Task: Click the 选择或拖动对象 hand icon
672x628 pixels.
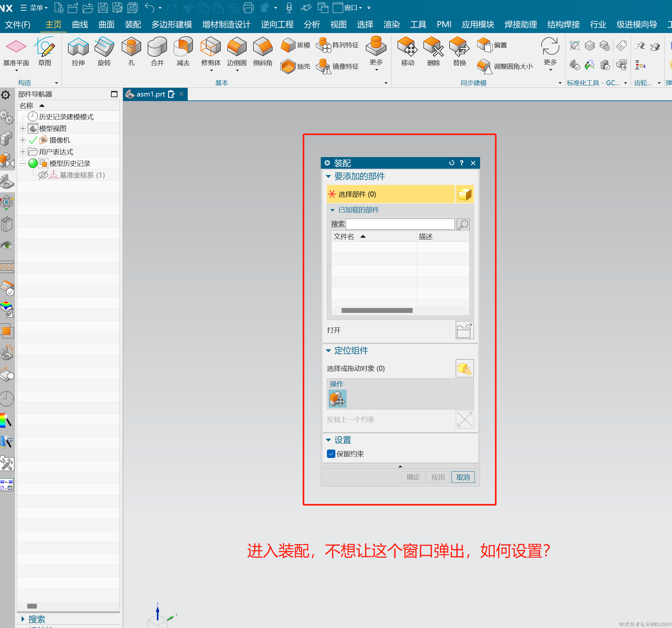Action: click(465, 368)
